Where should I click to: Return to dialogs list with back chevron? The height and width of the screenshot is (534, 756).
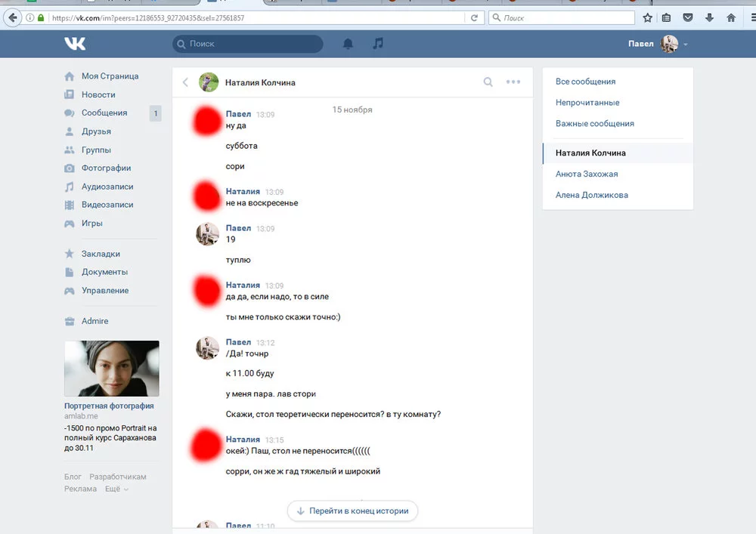click(x=185, y=82)
